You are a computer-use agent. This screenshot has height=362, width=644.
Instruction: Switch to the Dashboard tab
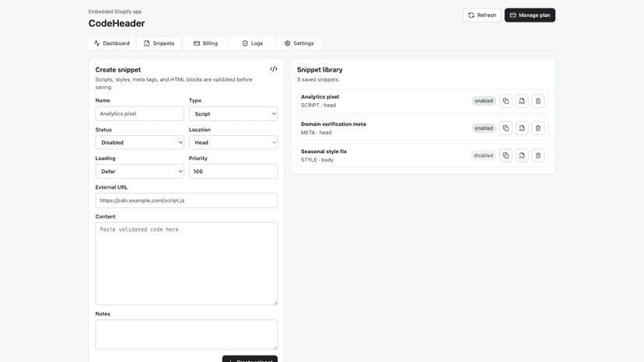point(112,43)
